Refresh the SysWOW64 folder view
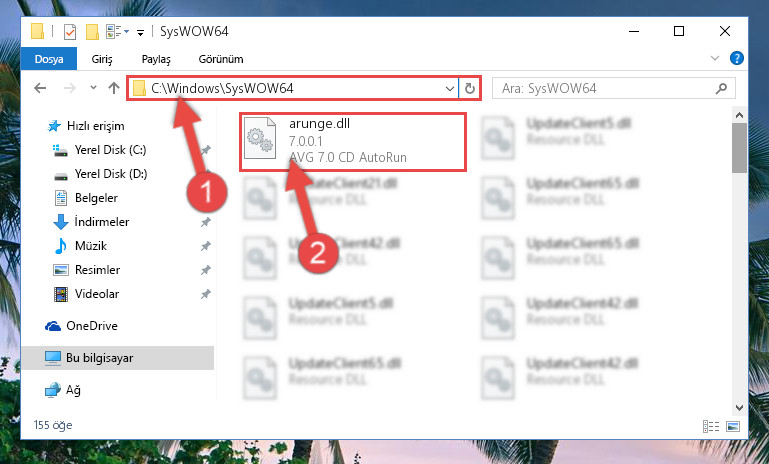 (x=470, y=88)
